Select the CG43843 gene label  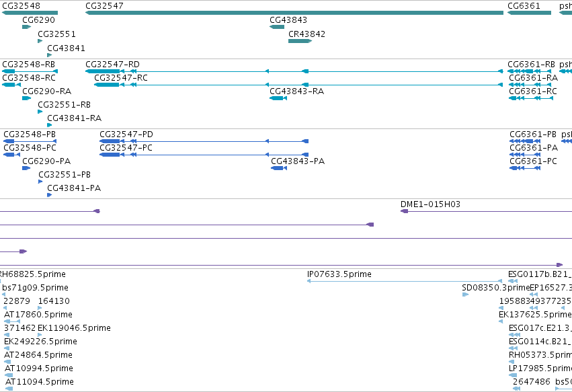point(288,20)
